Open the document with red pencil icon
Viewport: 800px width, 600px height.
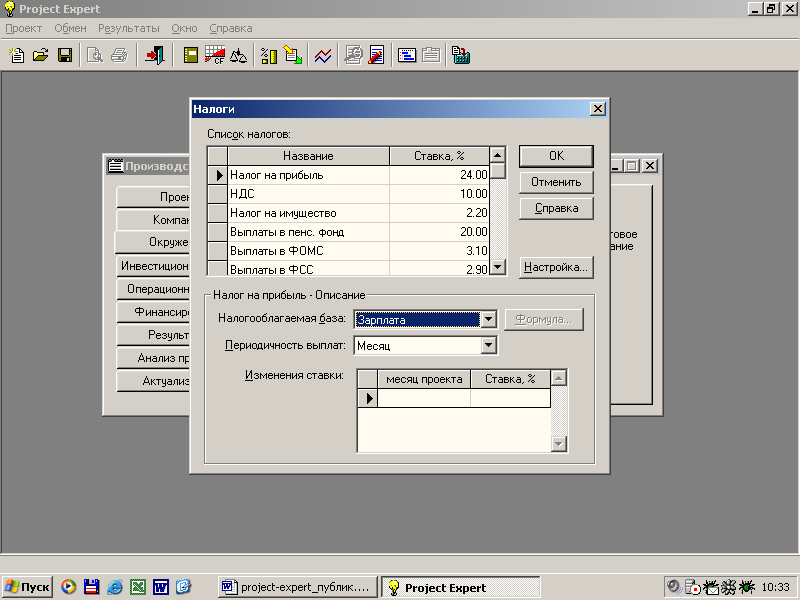[377, 55]
